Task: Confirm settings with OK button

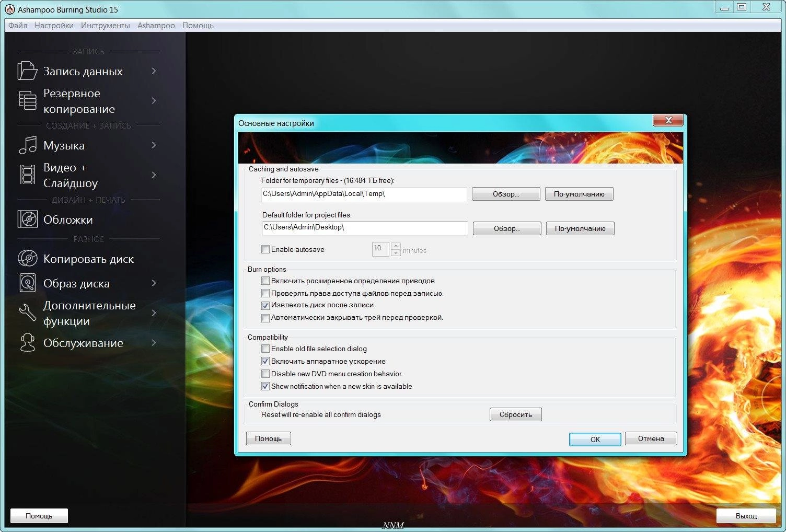Action: 595,439
